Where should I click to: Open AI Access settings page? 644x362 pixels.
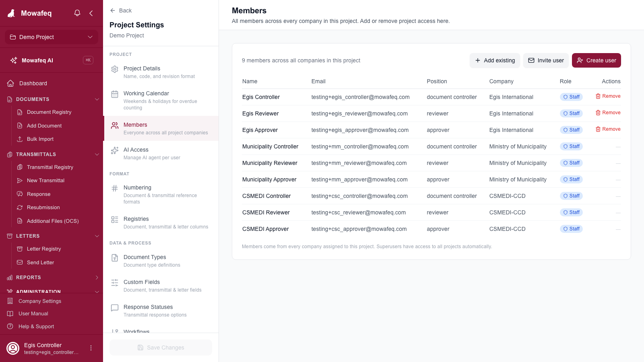[161, 153]
